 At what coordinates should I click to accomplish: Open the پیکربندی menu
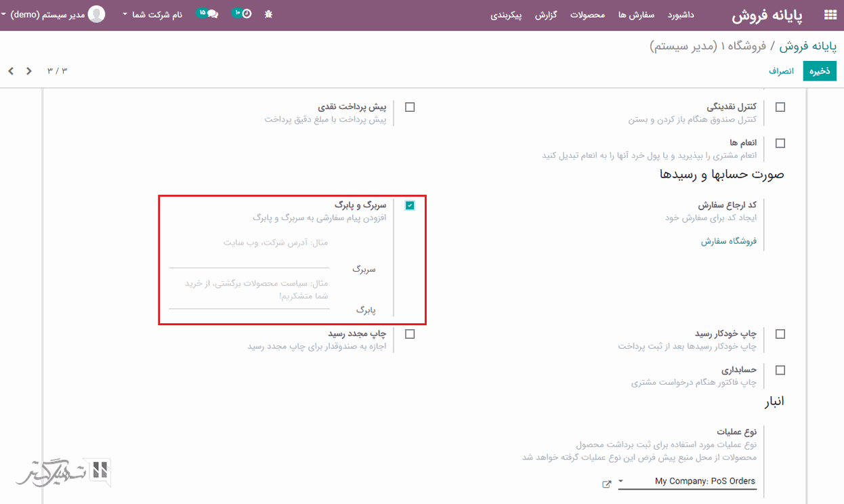[x=506, y=15]
